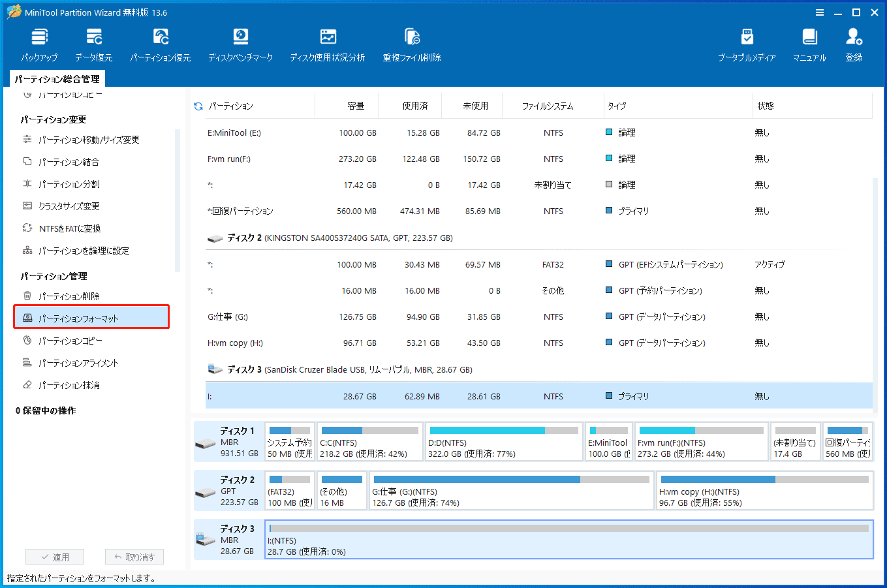Click the 取り消す (Undo) button
The image size is (887, 588).
134,556
